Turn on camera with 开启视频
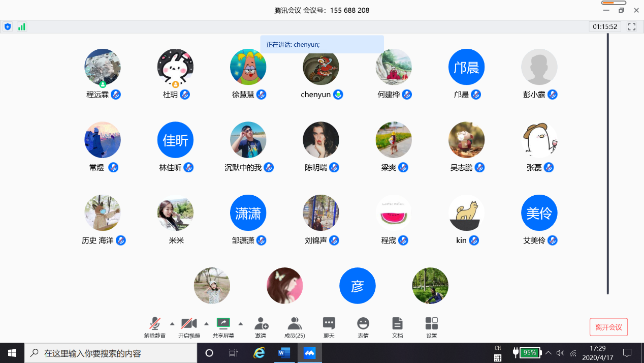Screen dimensions: 644x363 coord(189,326)
